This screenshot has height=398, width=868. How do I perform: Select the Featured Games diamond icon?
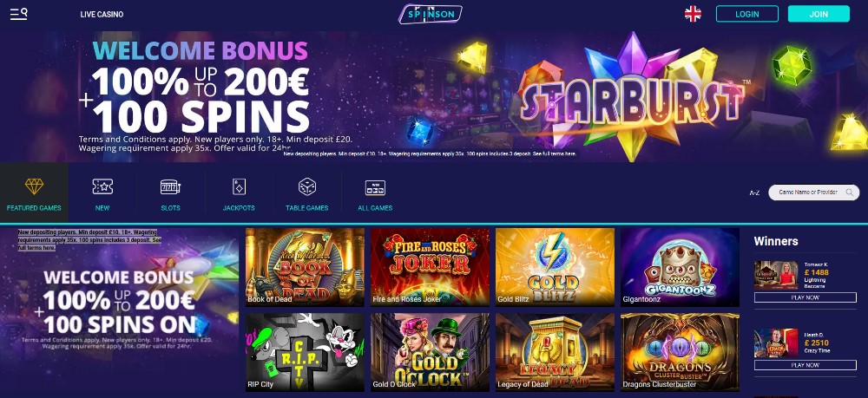tap(34, 186)
